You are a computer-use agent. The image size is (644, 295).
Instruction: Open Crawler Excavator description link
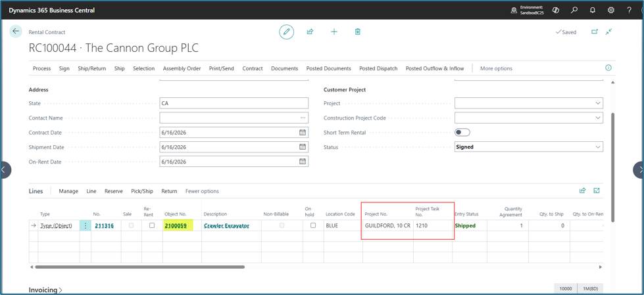point(226,225)
